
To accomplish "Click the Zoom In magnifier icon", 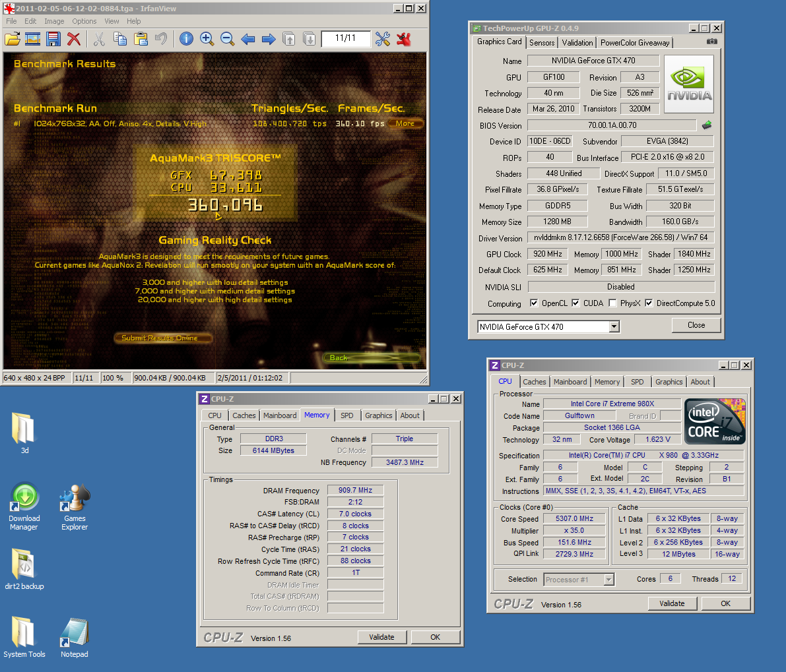I will pos(207,38).
